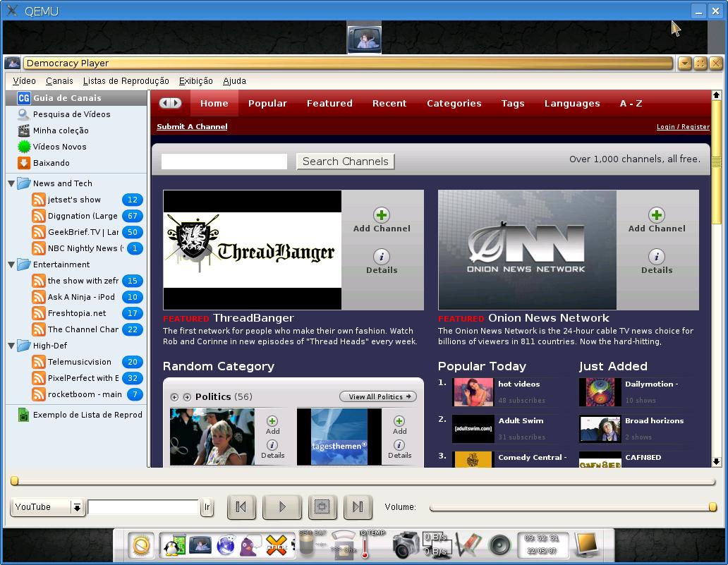Screen dimensions: 728x565
Task: Focus the channel search text field
Action: click(224, 162)
